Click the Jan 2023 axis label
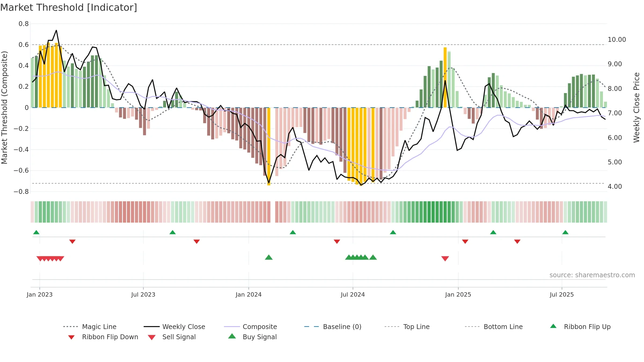Screen dimensions: 644x362 tap(40, 294)
